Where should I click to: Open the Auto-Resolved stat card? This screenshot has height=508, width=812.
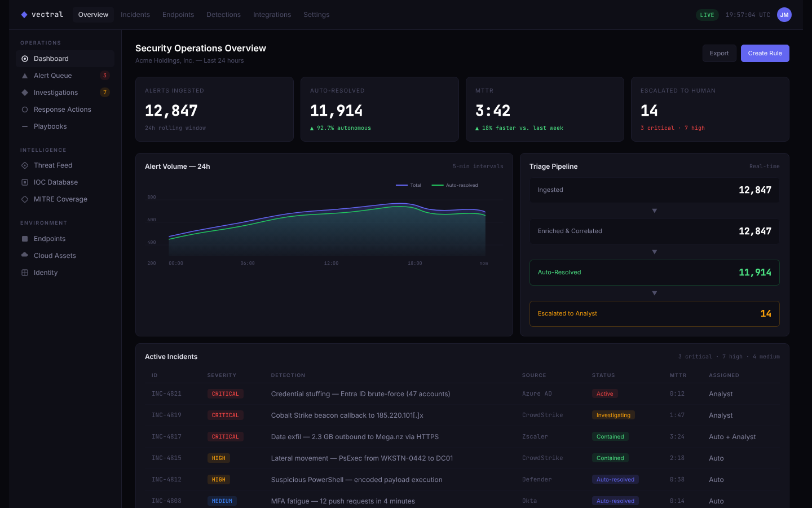pos(379,110)
